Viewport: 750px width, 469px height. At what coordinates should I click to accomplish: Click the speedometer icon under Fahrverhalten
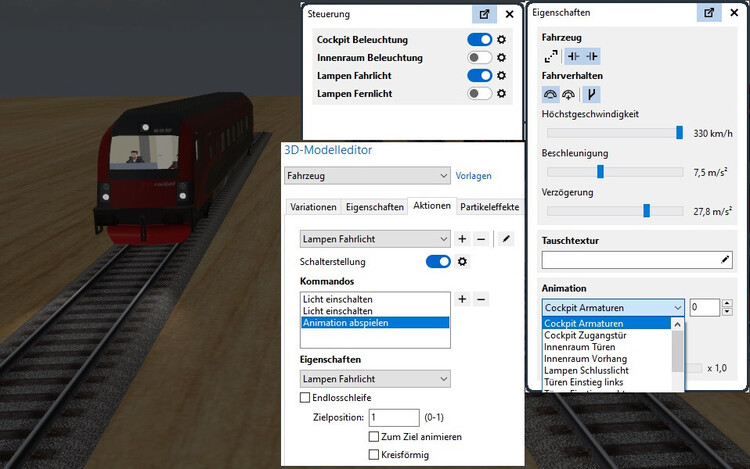tap(550, 94)
